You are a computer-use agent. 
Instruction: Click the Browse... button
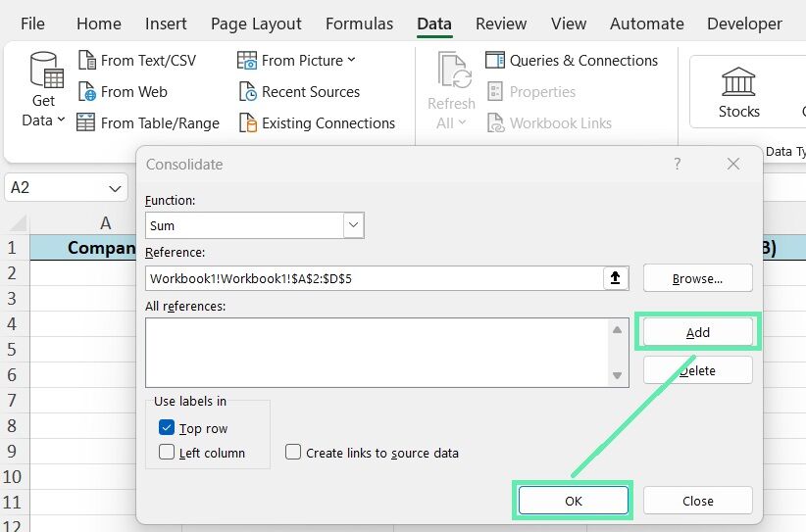pos(697,278)
